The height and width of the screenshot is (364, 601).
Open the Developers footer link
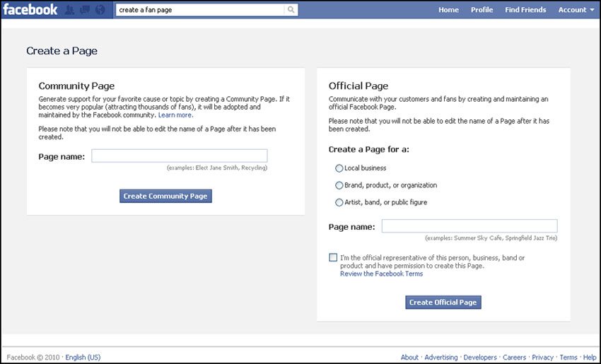[480, 357]
